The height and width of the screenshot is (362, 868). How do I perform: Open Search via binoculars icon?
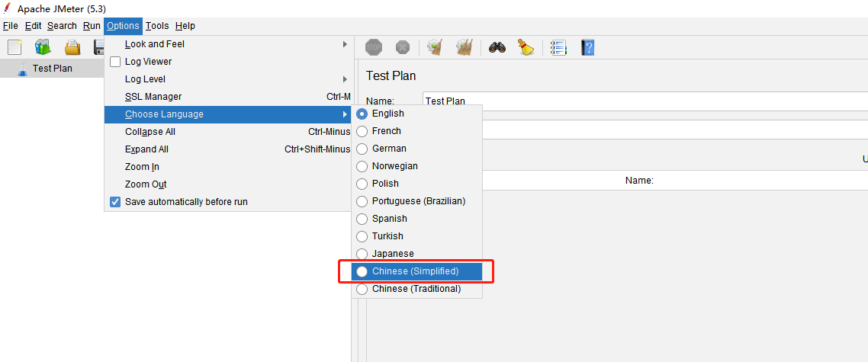pos(497,47)
